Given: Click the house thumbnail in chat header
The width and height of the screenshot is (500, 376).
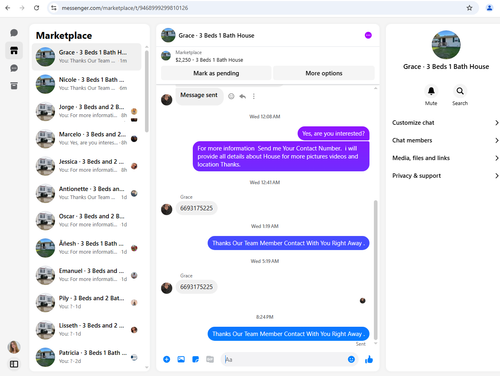Looking at the screenshot, I should 168,35.
